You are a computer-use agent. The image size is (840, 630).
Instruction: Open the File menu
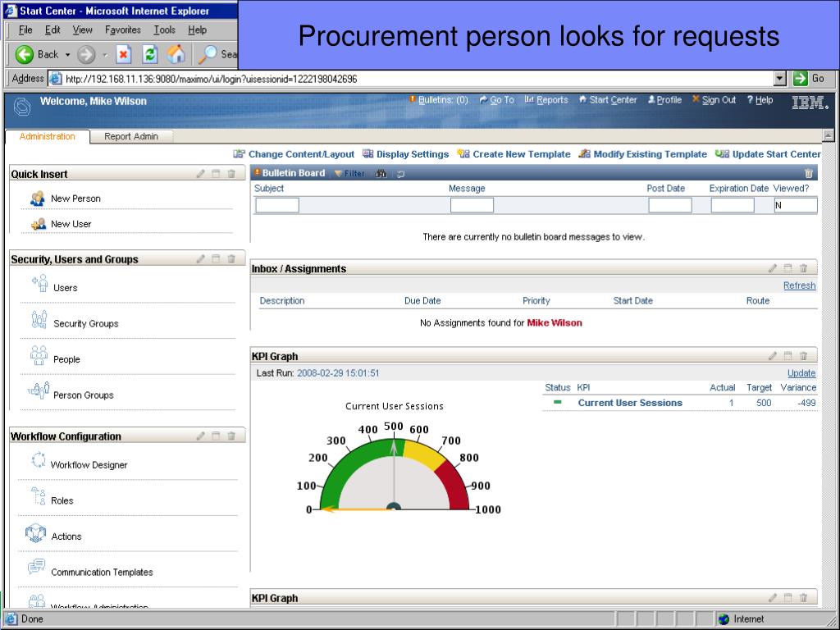(25, 30)
